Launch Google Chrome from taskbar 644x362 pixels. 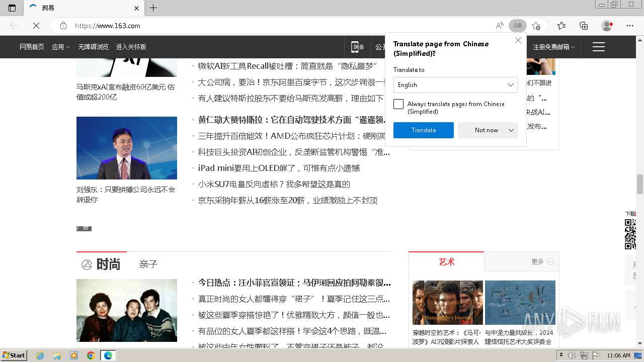click(x=91, y=355)
